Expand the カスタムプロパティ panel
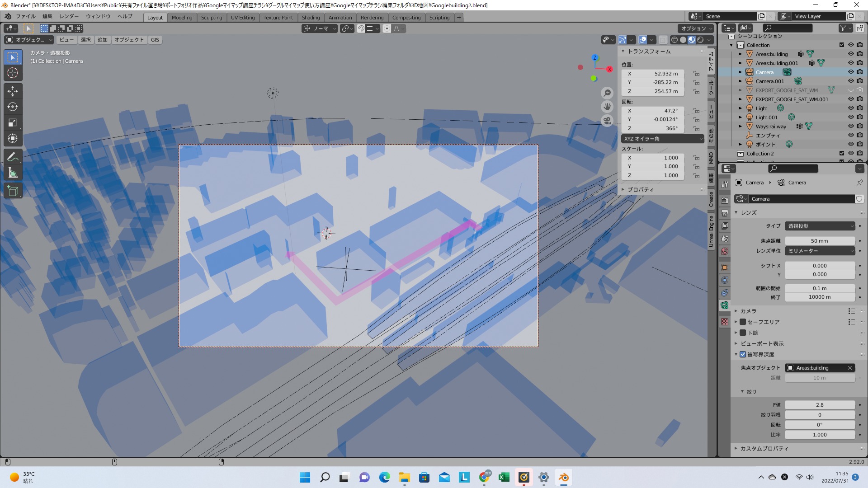Screen dimensions: 868x488 tap(764, 449)
